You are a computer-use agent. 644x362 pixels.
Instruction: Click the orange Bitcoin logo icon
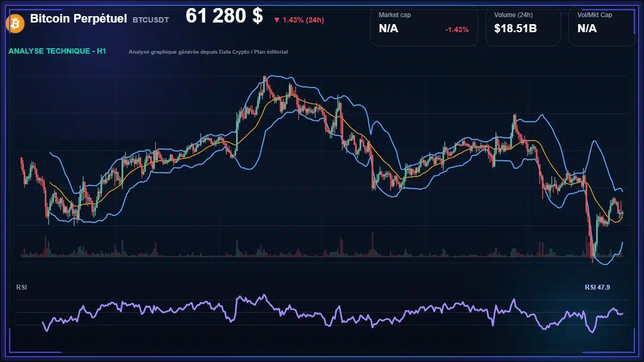[14, 23]
